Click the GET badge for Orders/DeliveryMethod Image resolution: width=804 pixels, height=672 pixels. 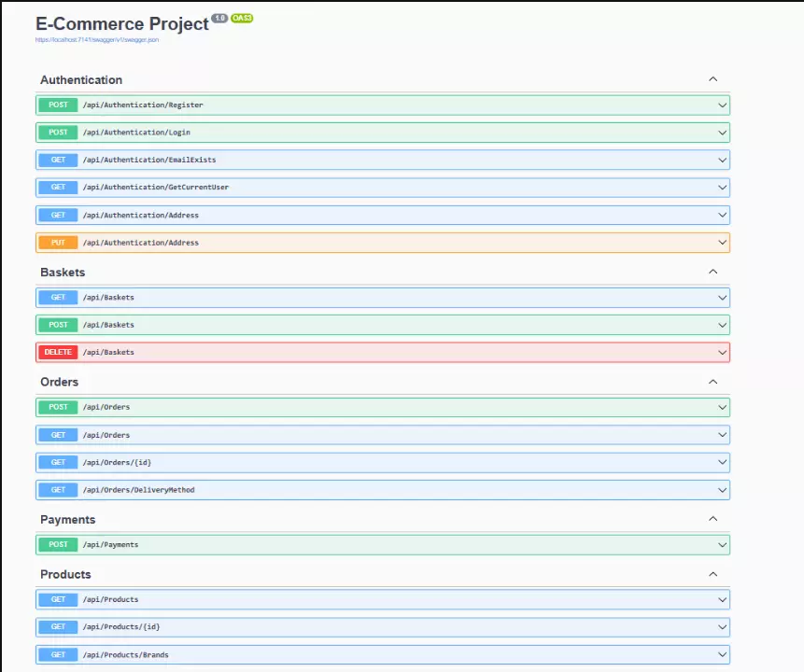pyautogui.click(x=58, y=490)
